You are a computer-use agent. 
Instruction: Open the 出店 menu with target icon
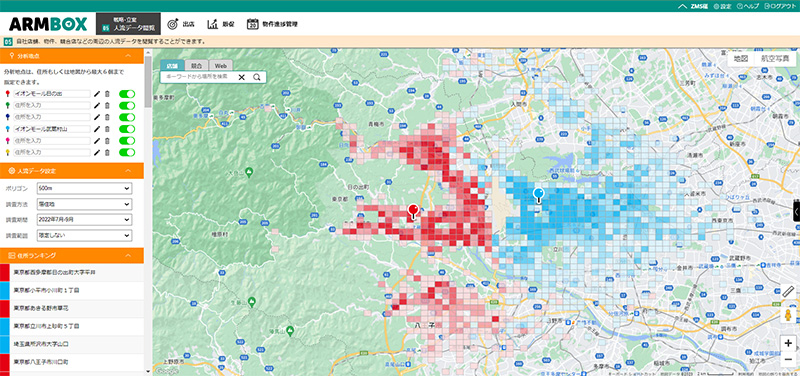point(181,24)
